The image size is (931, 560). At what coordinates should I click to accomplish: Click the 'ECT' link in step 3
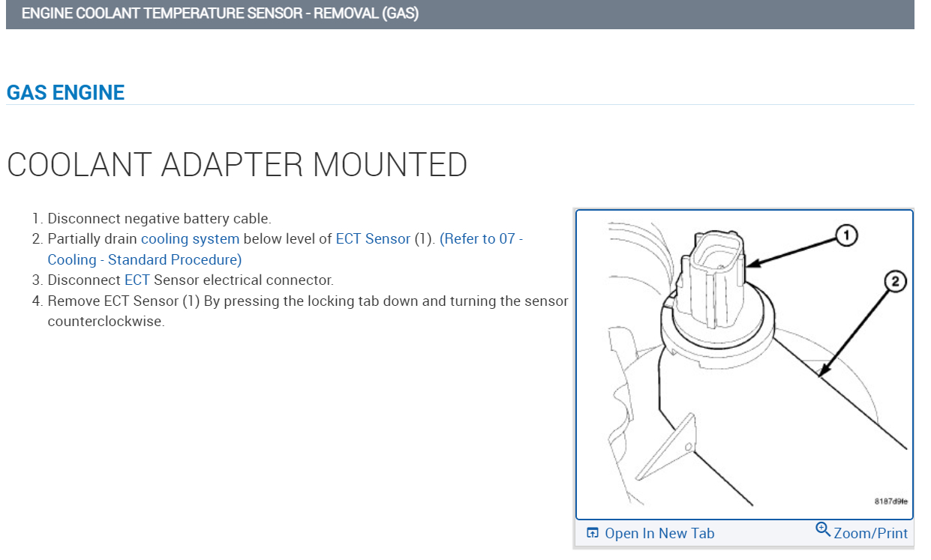pyautogui.click(x=137, y=280)
